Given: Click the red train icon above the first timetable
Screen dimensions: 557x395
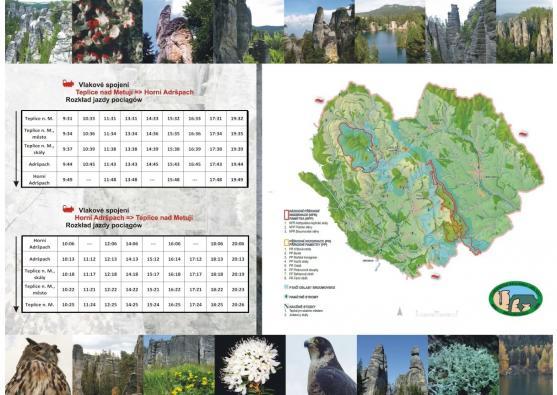Looking at the screenshot, I should coord(68,83).
